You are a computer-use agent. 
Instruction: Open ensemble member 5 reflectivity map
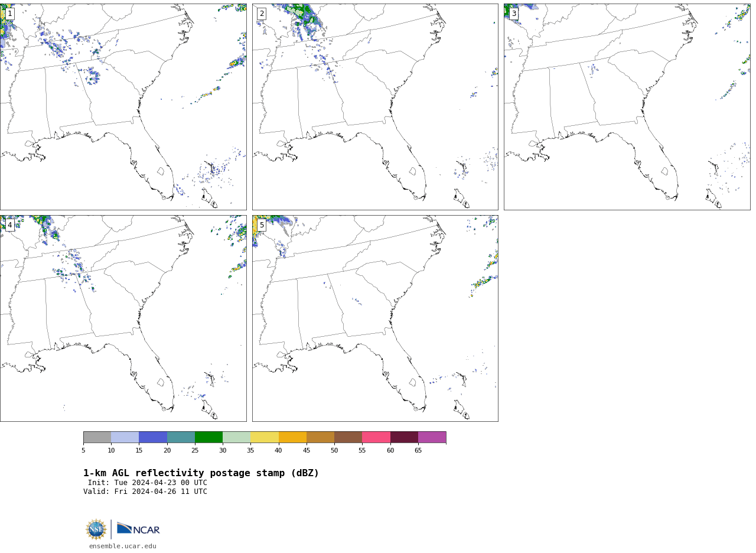[375, 318]
